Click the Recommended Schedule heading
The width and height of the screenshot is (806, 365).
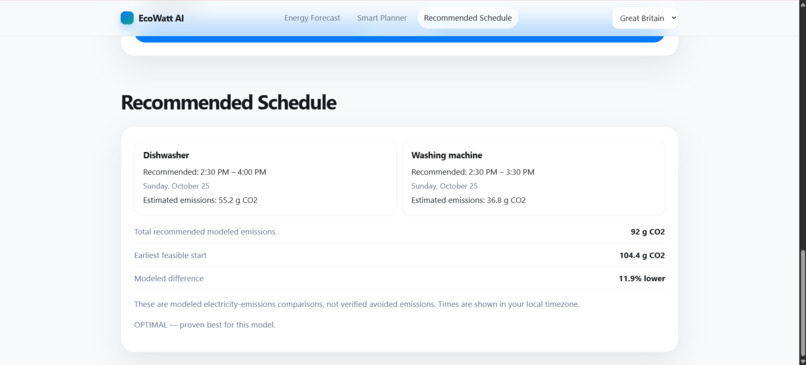229,102
